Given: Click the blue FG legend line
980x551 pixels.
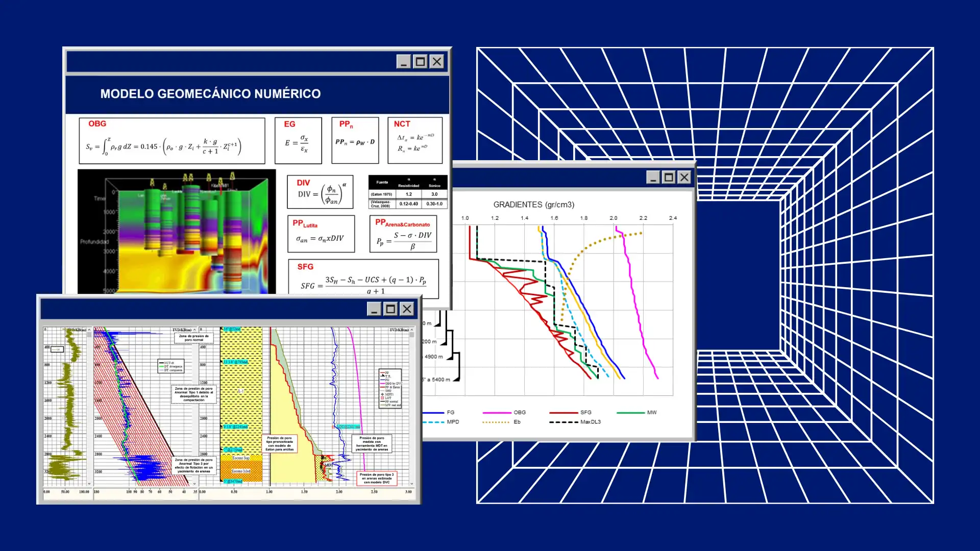Looking at the screenshot, I should point(433,412).
